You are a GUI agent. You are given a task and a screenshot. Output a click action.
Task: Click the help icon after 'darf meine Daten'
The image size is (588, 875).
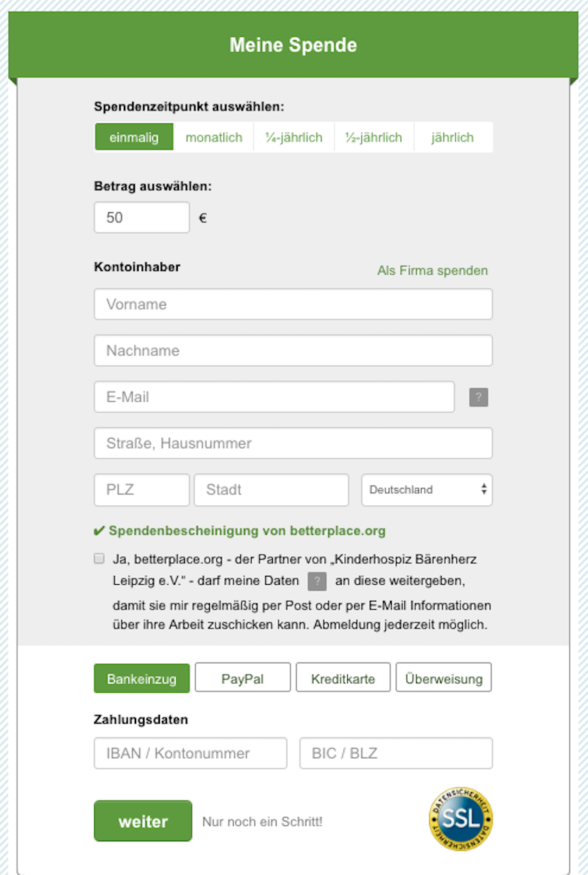(x=317, y=581)
